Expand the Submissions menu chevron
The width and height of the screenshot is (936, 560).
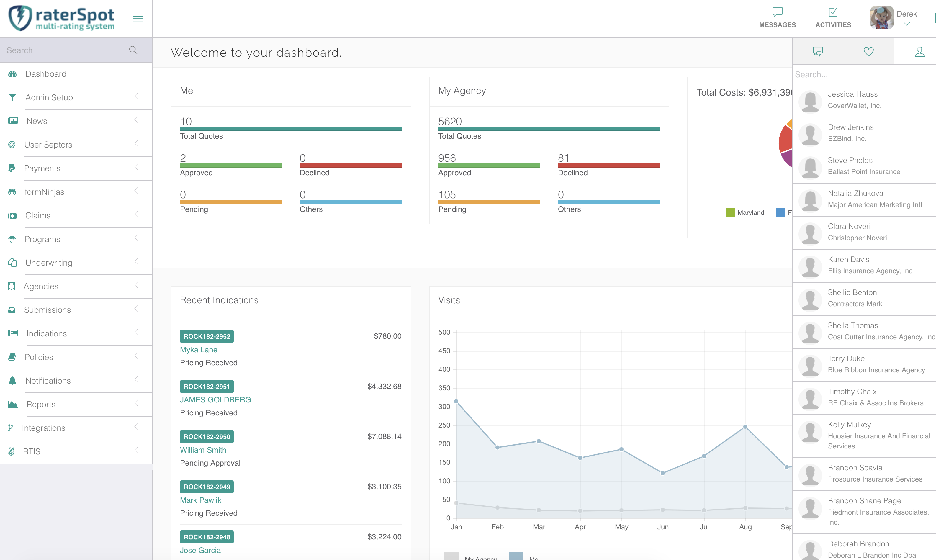(x=136, y=309)
